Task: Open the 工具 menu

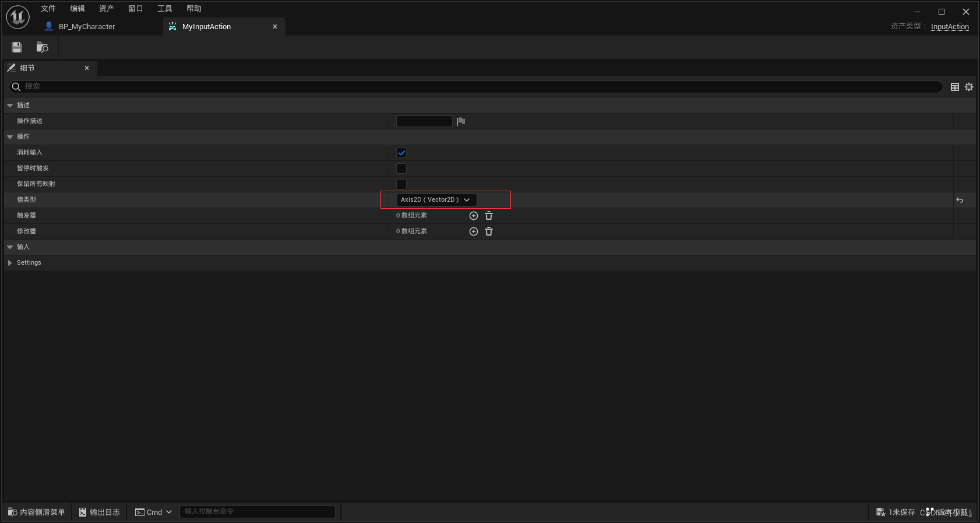Action: [165, 8]
